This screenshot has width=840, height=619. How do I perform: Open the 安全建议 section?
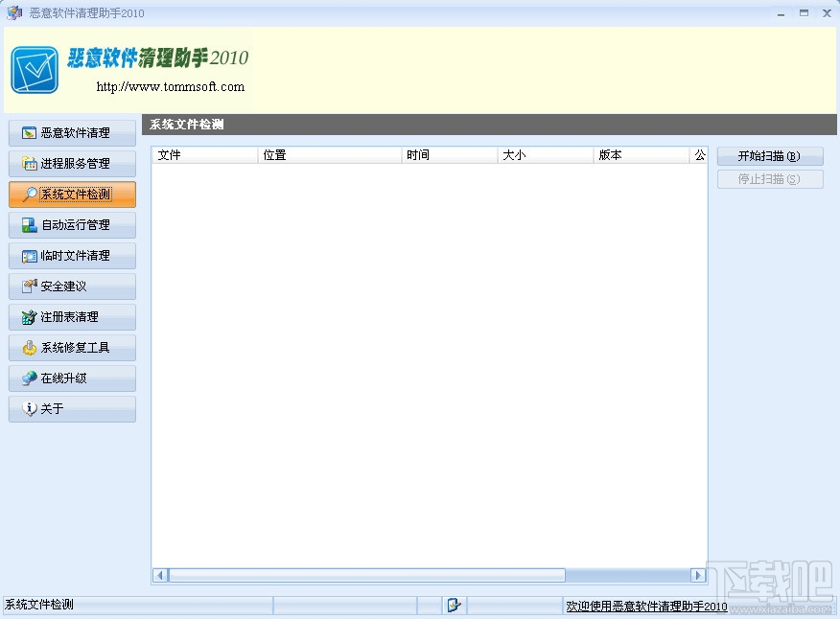[72, 287]
